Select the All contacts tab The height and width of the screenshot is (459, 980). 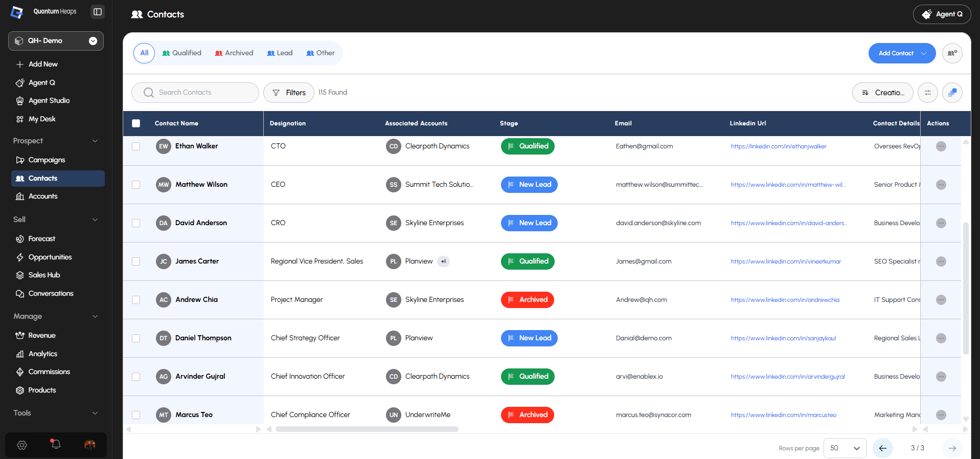(x=144, y=53)
